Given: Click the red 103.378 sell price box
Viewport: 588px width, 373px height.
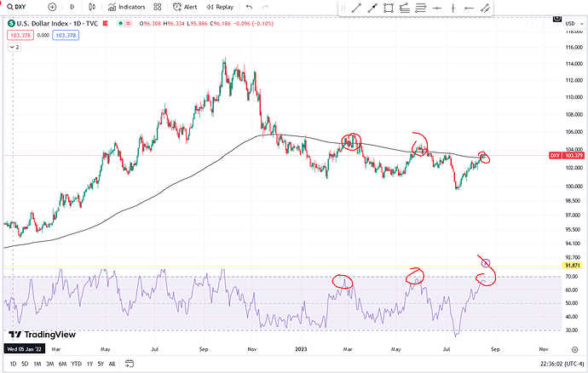Looking at the screenshot, I should point(20,35).
